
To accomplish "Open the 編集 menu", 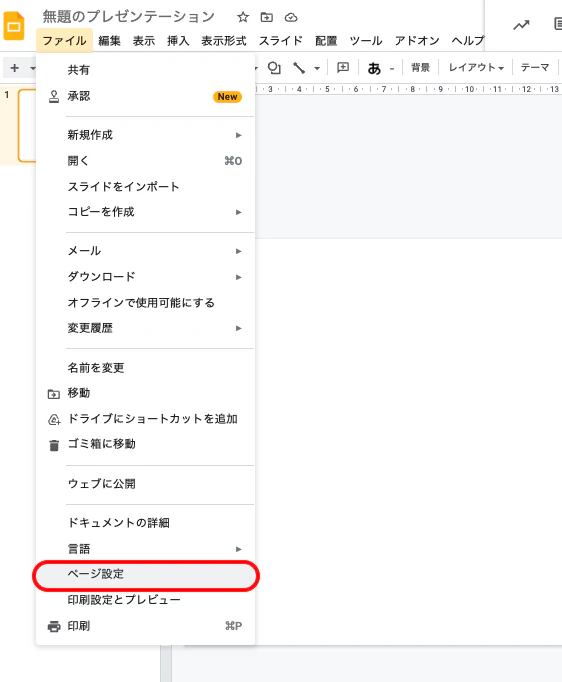I will 109,41.
